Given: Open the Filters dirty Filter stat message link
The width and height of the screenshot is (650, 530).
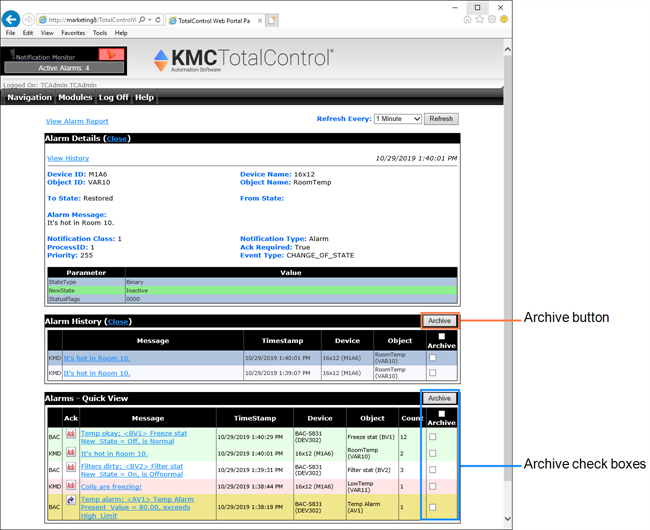Looking at the screenshot, I should [x=132, y=470].
